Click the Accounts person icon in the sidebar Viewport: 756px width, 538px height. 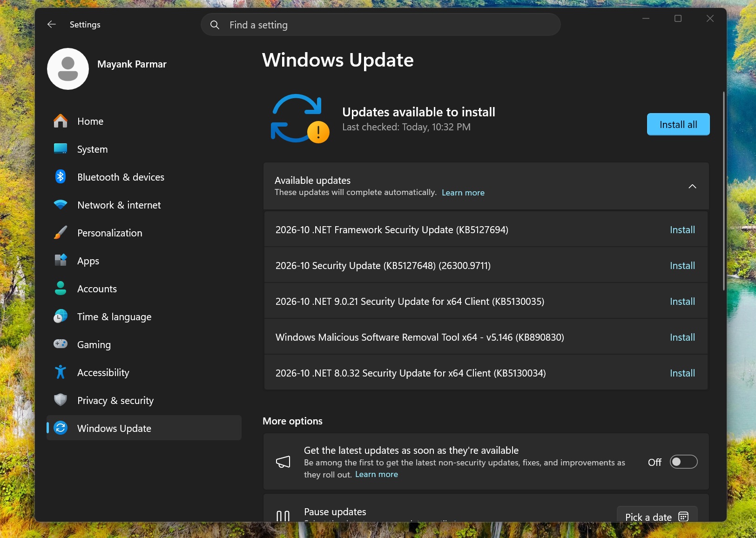click(61, 288)
